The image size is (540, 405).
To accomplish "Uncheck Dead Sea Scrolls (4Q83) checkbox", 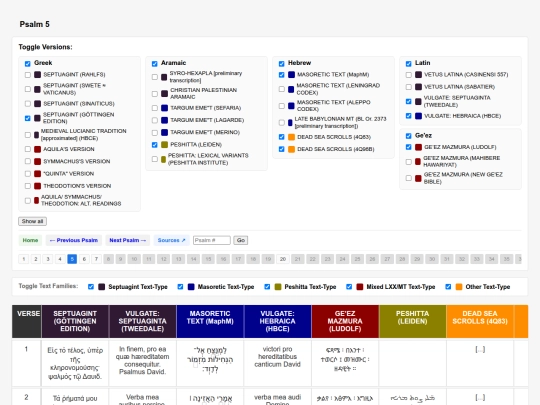I will click(x=281, y=137).
